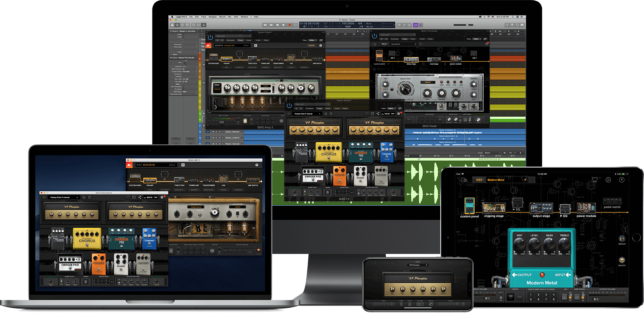Screen dimensions: 644x313
Task: Click the Logic play transport button
Action: tap(283, 25)
